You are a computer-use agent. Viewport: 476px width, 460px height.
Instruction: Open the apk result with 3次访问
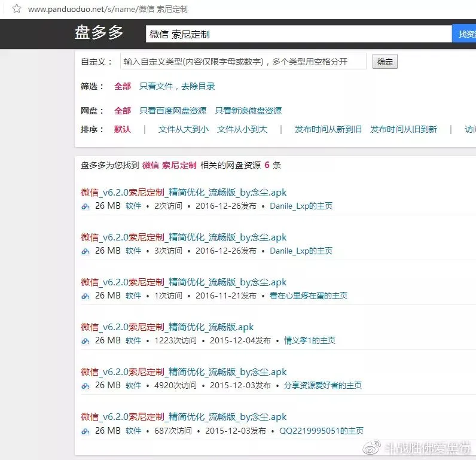coord(184,237)
